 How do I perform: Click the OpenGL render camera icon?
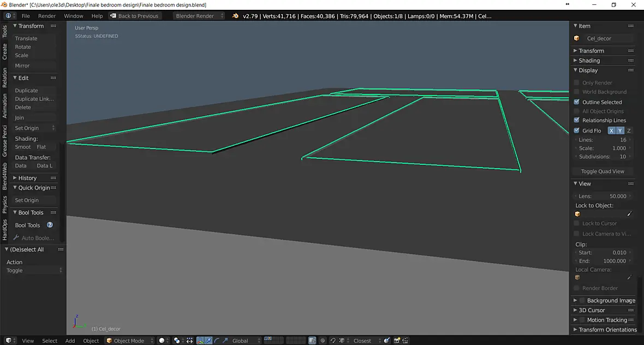point(397,341)
